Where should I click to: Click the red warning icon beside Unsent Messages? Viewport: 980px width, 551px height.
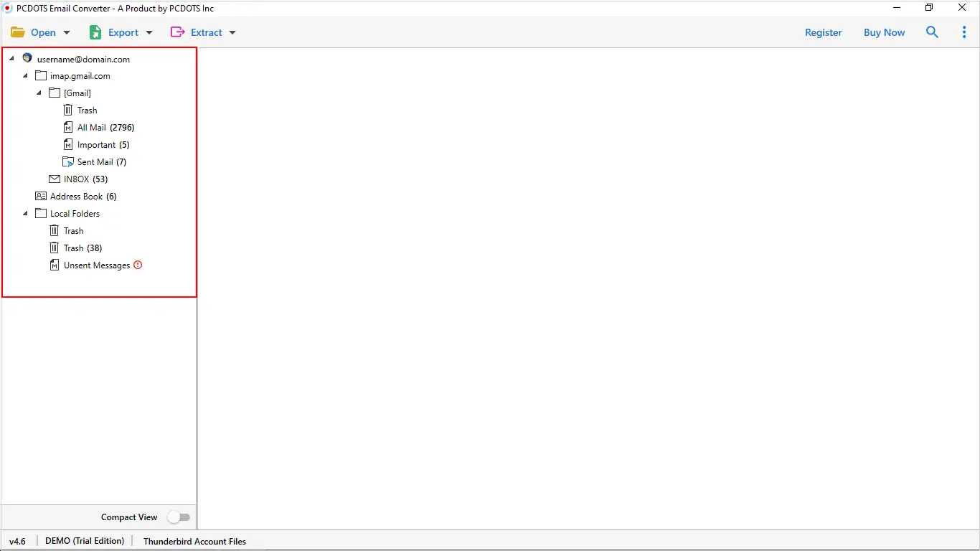click(138, 265)
